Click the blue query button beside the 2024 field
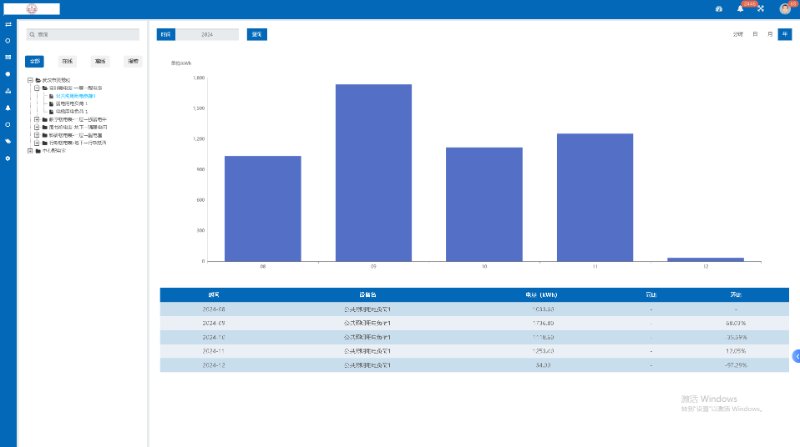The width and height of the screenshot is (800, 447). pyautogui.click(x=257, y=34)
